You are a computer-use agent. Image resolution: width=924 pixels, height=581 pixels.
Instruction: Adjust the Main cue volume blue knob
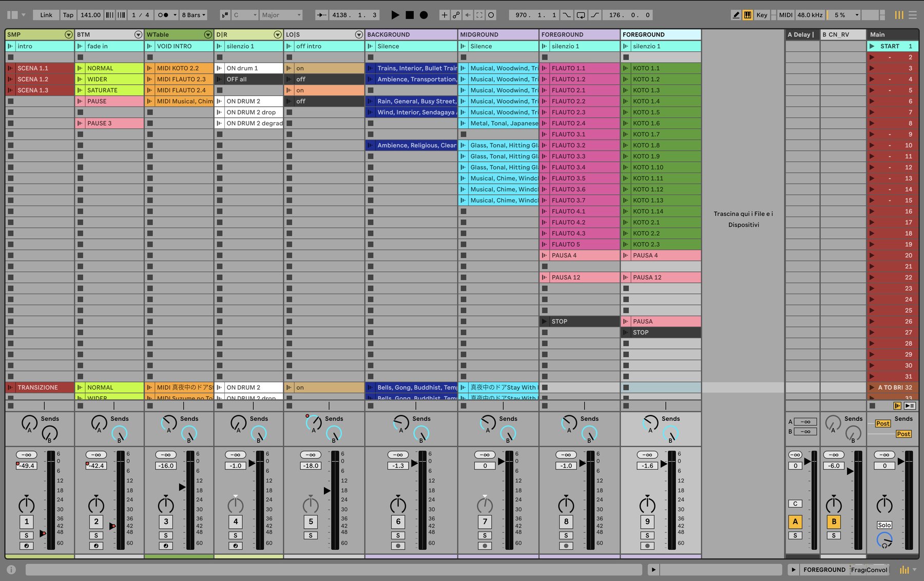click(x=884, y=539)
